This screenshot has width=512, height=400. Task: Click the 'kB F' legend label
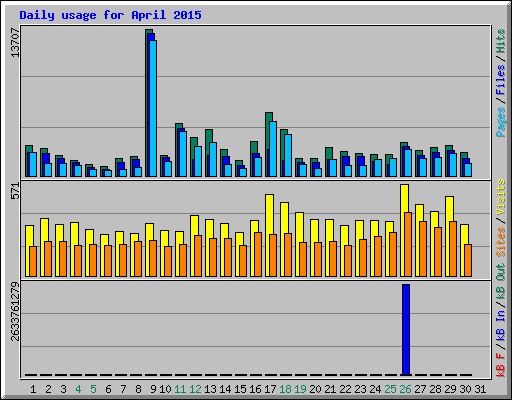coord(500,365)
